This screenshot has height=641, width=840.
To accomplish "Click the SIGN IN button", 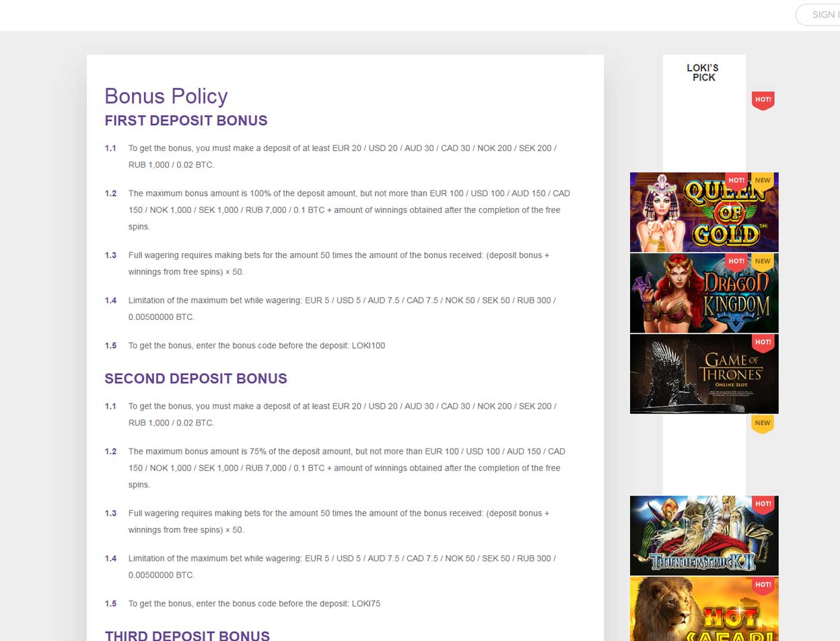I will [818, 15].
